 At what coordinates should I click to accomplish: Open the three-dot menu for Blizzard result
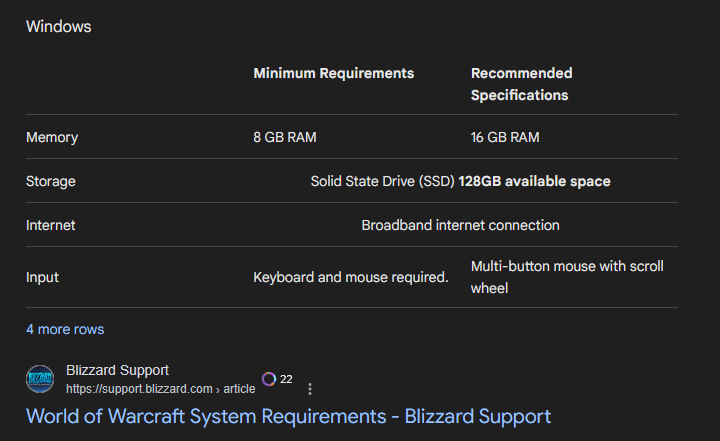click(x=310, y=389)
